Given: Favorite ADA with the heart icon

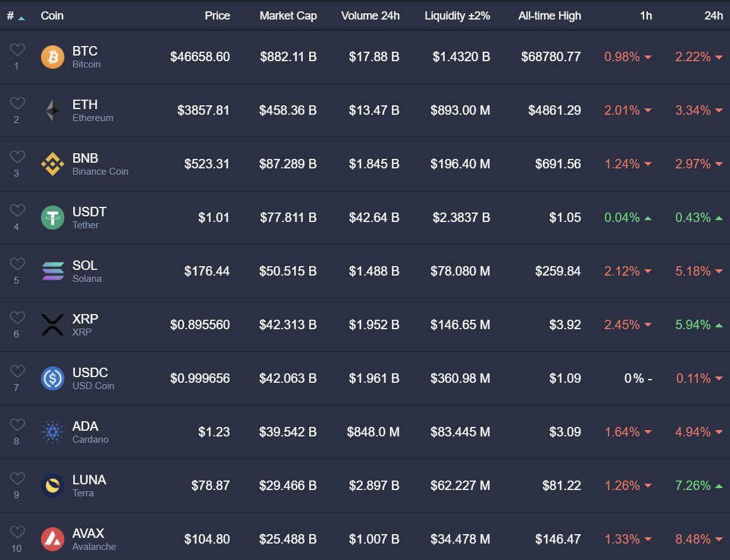Looking at the screenshot, I should click(17, 424).
